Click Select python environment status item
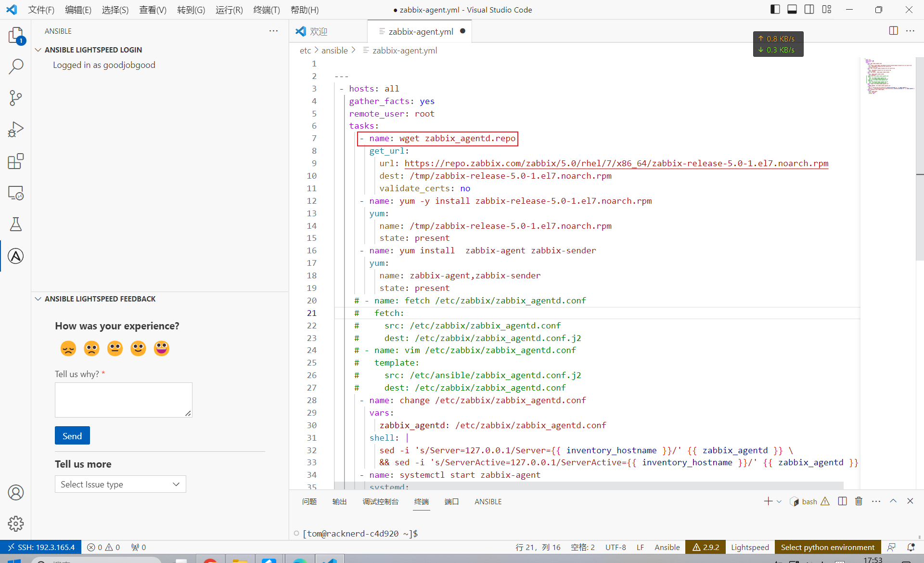 pos(828,547)
